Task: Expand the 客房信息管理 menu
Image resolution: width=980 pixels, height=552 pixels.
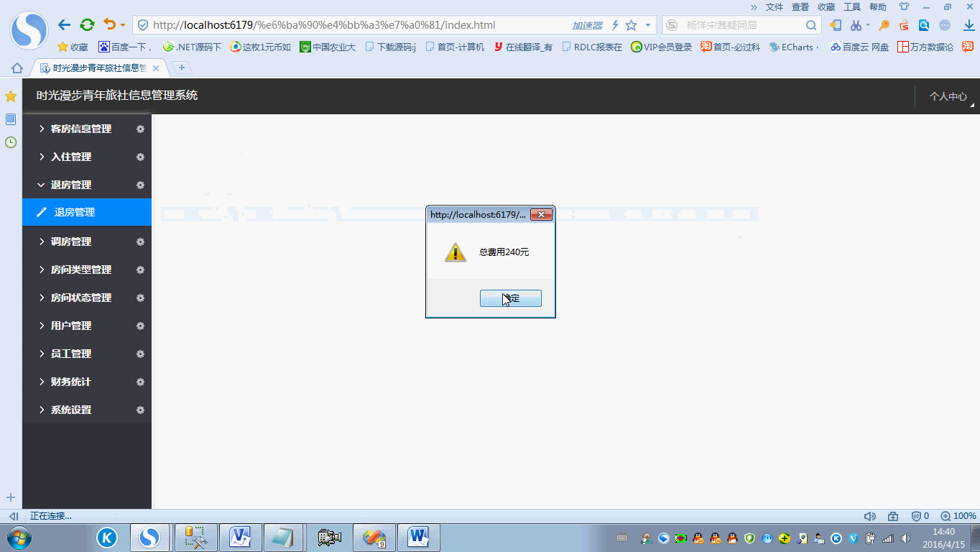Action: click(x=87, y=129)
